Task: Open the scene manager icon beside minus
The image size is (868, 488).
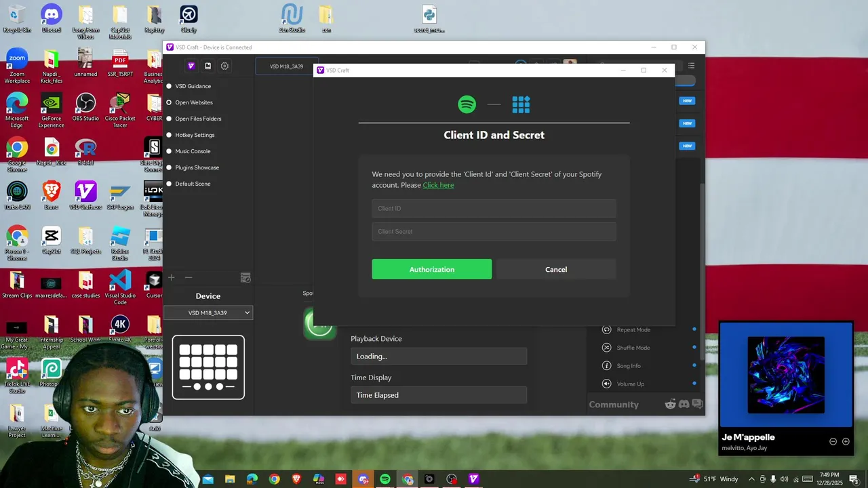Action: pyautogui.click(x=245, y=278)
